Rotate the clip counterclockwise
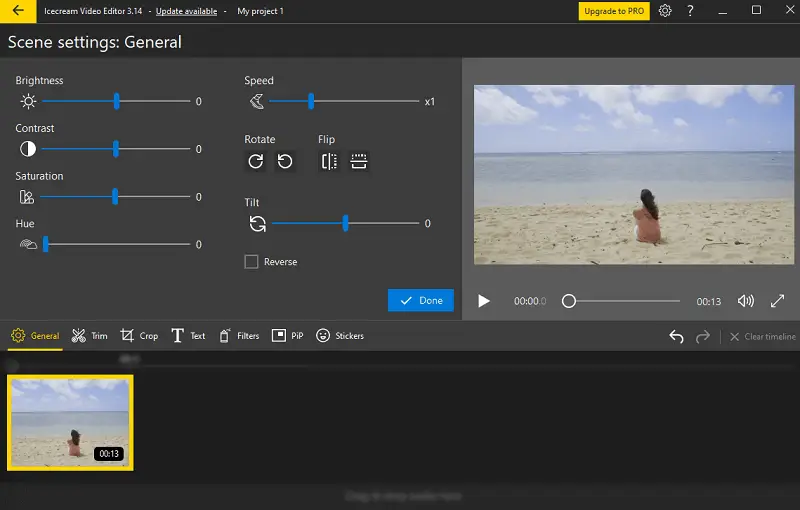 pos(285,162)
